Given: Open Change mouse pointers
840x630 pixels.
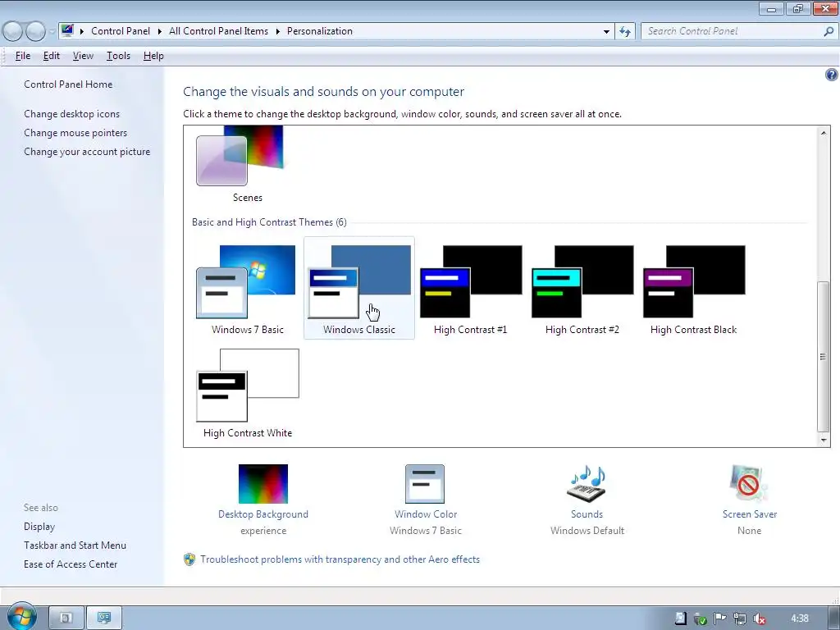Looking at the screenshot, I should coord(75,132).
